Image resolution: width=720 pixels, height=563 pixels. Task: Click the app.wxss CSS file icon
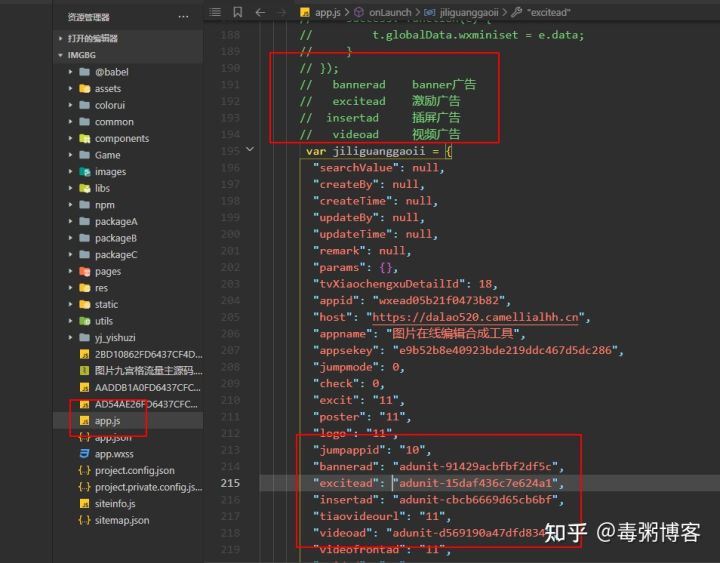pyautogui.click(x=84, y=454)
